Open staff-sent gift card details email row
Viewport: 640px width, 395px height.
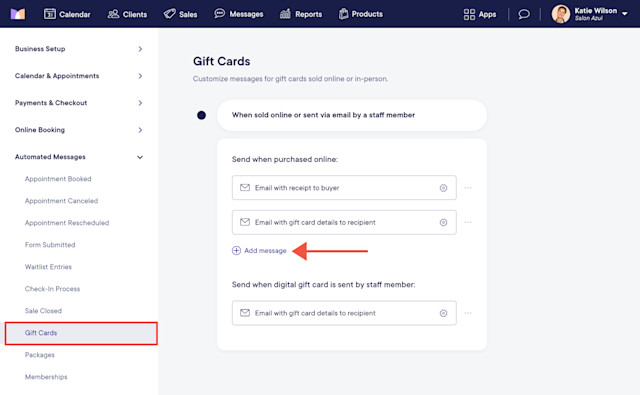344,313
